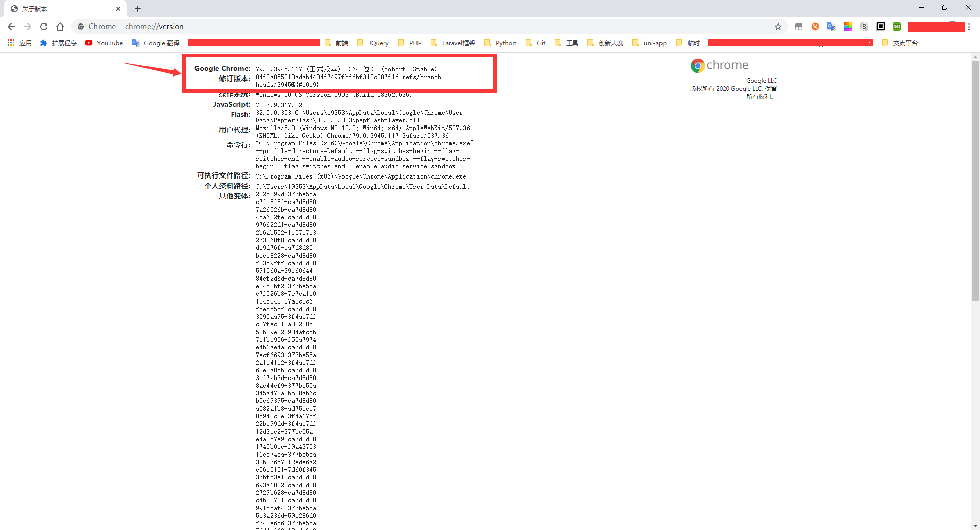The height and width of the screenshot is (530, 980).
Task: Click the version number 79.0.3945.117
Action: point(279,69)
